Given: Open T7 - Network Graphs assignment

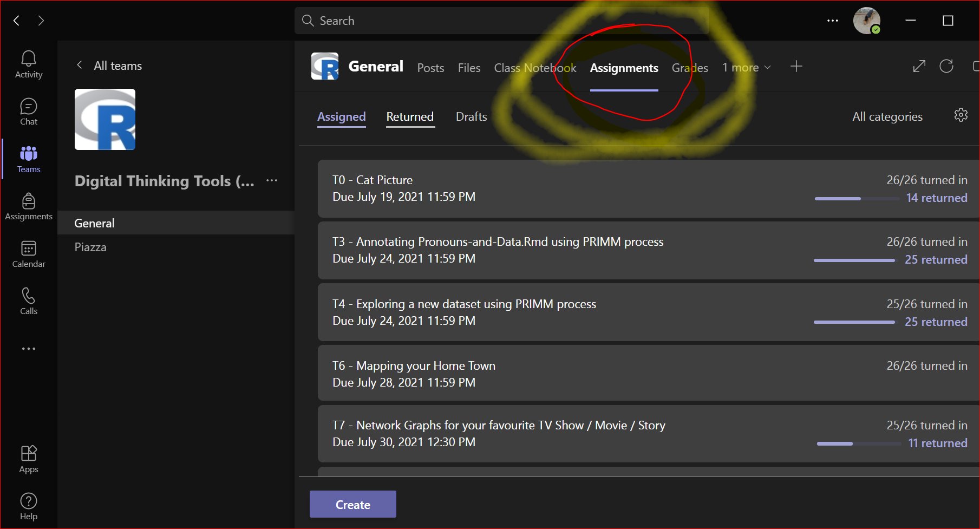Looking at the screenshot, I should [x=649, y=434].
